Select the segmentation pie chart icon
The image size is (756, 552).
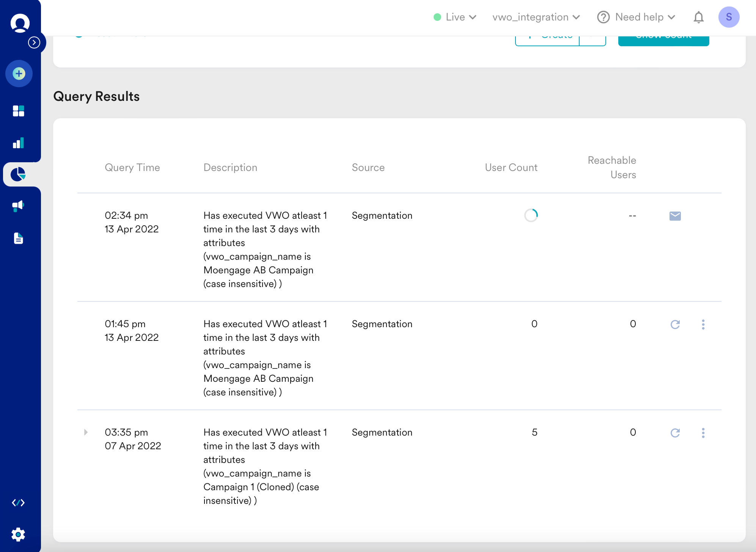coord(18,174)
